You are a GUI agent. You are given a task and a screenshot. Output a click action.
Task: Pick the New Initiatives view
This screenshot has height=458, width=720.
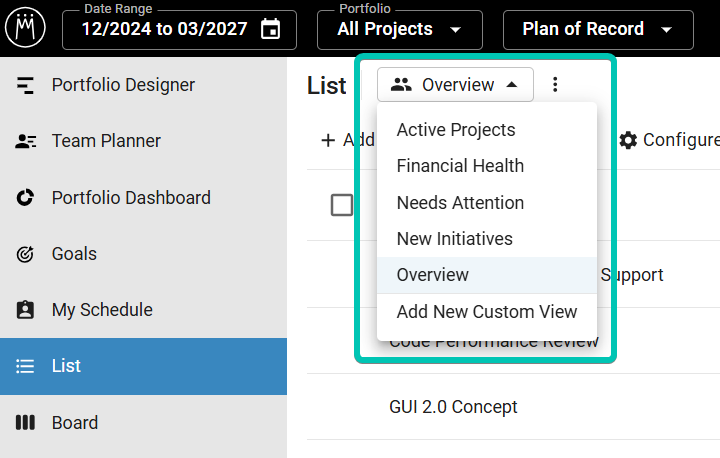click(454, 239)
